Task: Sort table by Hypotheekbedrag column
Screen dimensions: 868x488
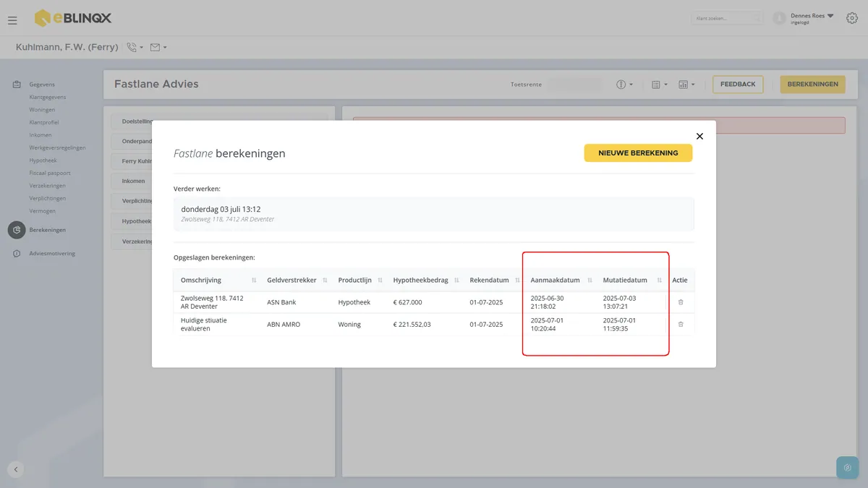Action: (x=455, y=281)
